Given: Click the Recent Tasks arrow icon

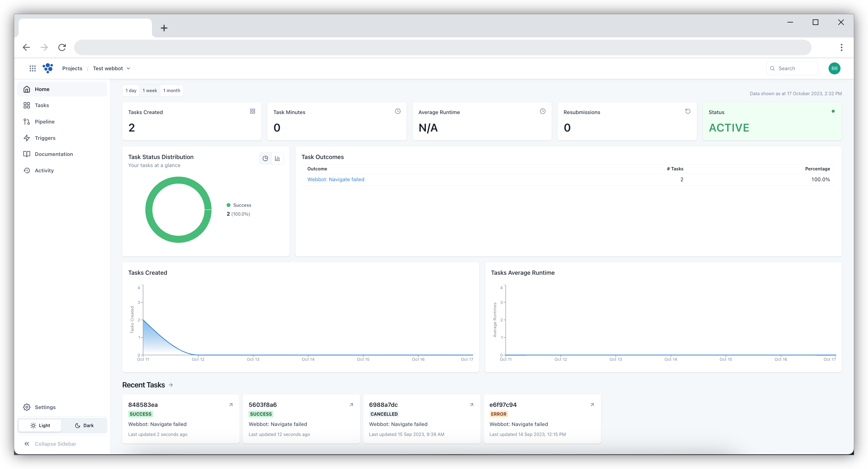Looking at the screenshot, I should (171, 385).
